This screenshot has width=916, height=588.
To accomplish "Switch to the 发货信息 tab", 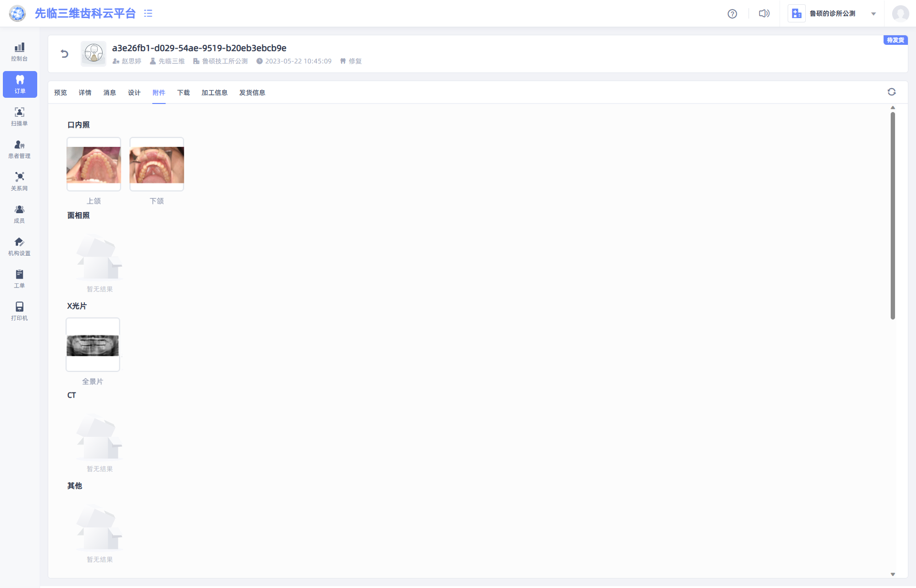I will pyautogui.click(x=252, y=93).
